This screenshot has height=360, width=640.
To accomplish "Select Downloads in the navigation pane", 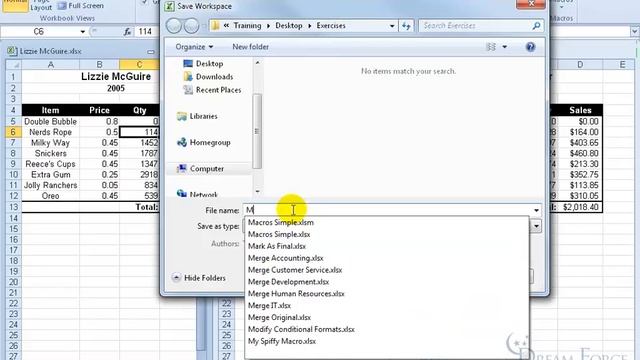I will click(x=209, y=77).
